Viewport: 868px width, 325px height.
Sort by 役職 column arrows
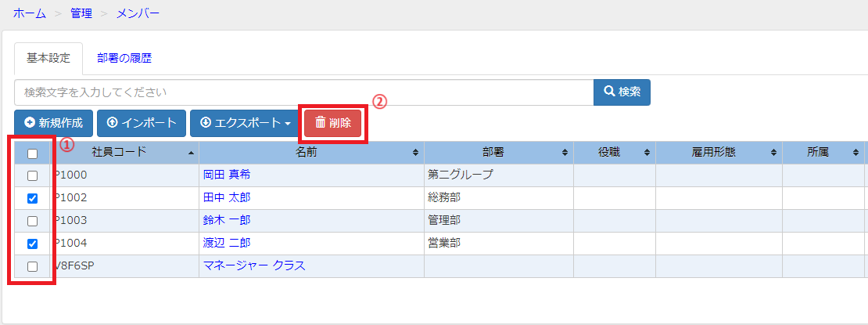click(x=647, y=153)
